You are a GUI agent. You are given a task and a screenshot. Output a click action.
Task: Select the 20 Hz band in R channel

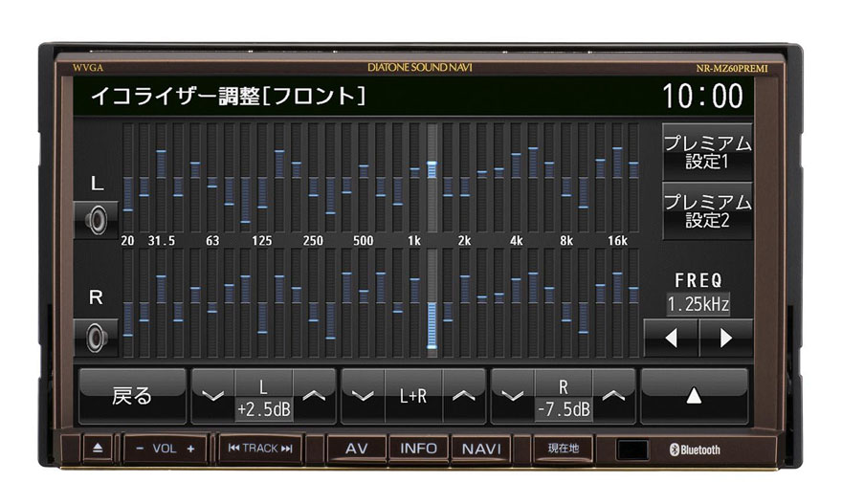128,302
